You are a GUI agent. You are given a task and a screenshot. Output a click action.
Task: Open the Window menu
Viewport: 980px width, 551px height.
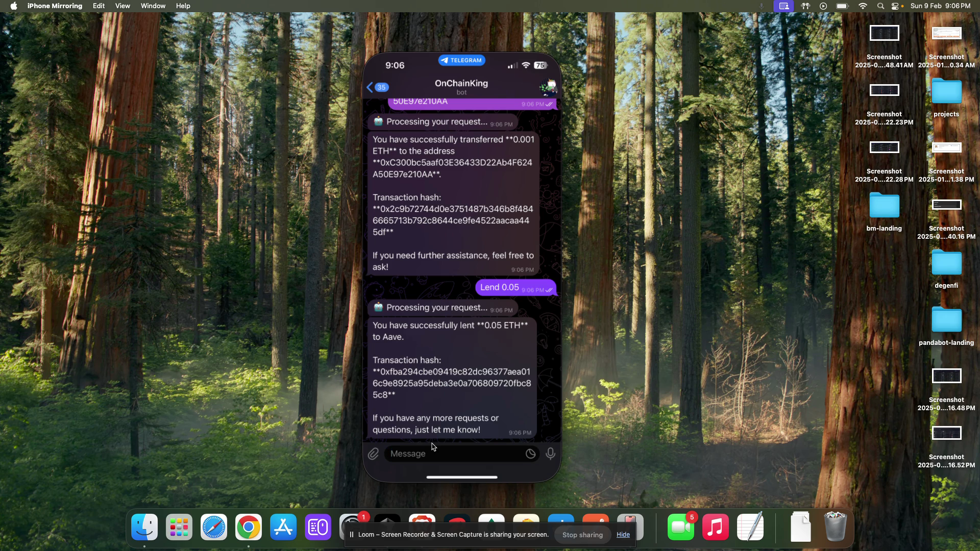153,6
